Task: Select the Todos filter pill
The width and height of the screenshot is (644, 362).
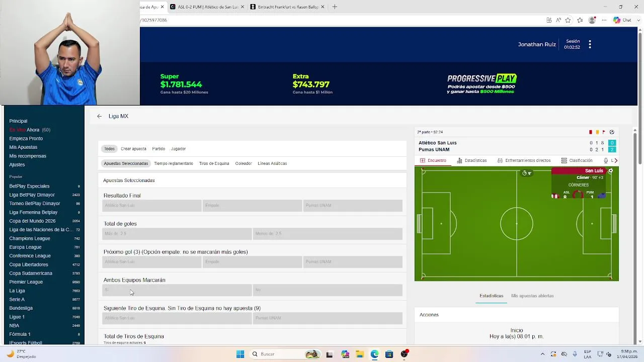Action: click(x=109, y=149)
